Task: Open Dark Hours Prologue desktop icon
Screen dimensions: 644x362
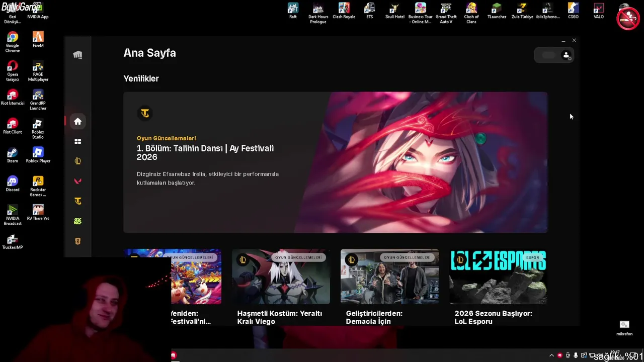Action: [x=318, y=13]
